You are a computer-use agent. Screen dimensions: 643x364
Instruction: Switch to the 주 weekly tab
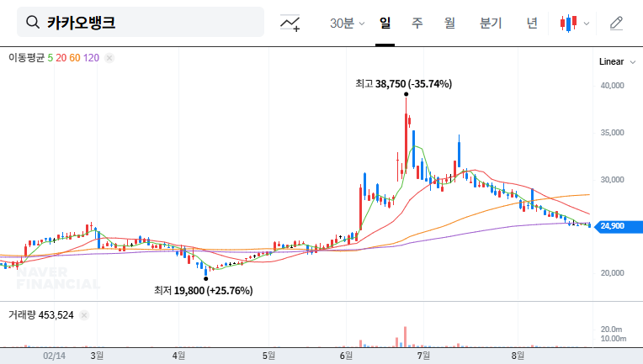point(417,23)
